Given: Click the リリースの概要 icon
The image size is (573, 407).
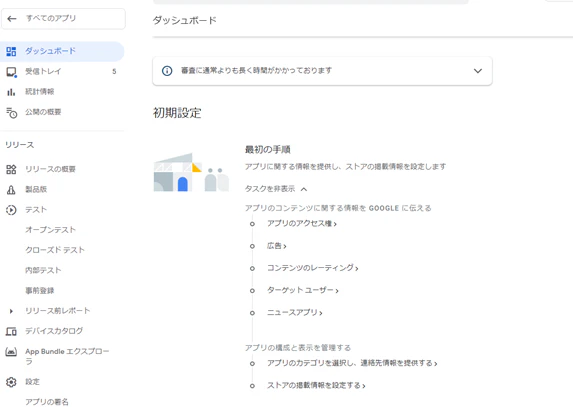Looking at the screenshot, I should point(11,169).
